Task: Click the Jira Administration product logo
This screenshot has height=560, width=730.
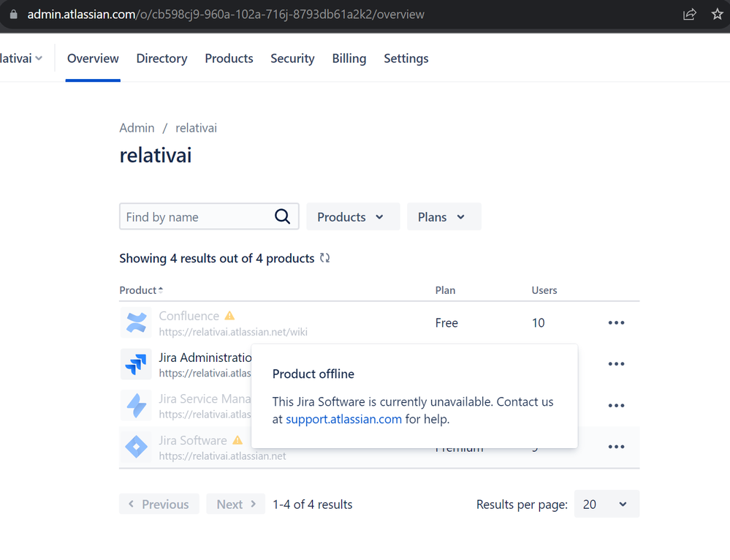Action: 136,364
